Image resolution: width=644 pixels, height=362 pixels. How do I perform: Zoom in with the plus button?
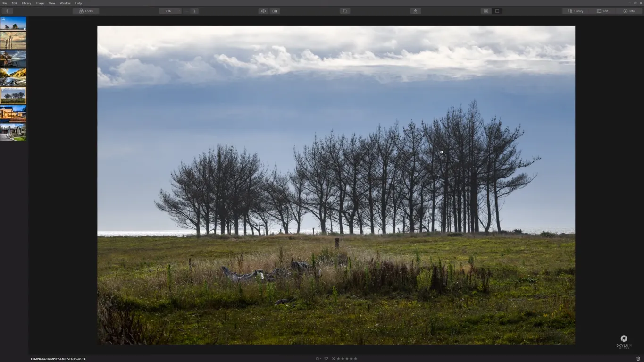coord(194,11)
